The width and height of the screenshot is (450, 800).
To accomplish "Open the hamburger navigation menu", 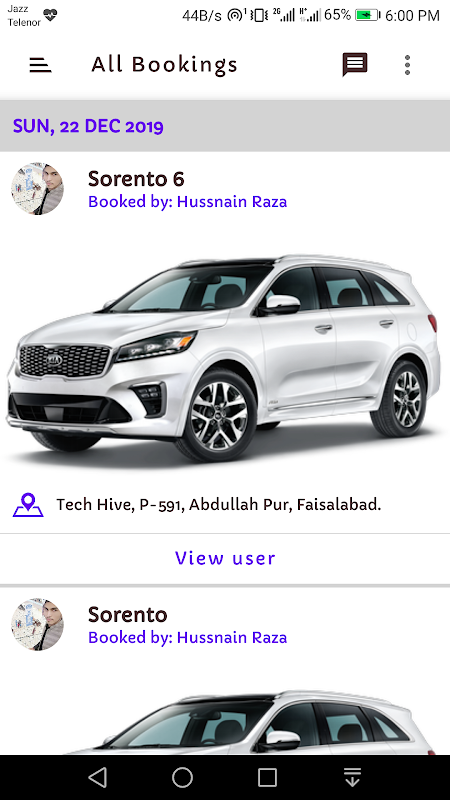I will tap(40, 65).
